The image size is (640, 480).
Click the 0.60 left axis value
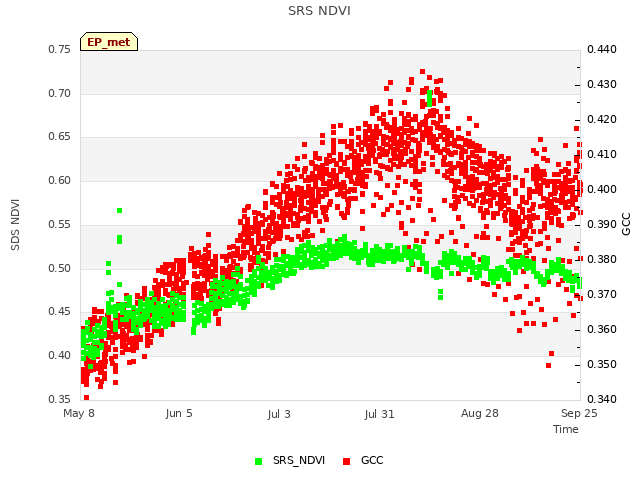(x=60, y=180)
